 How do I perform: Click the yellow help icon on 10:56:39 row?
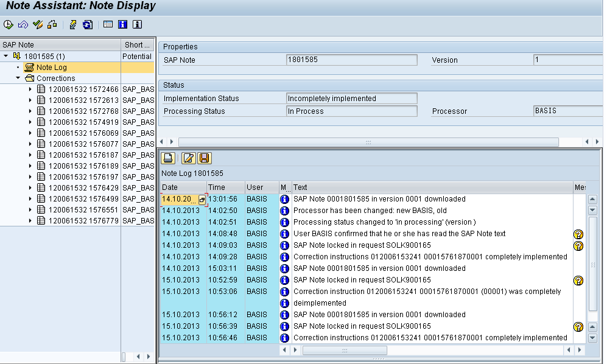pyautogui.click(x=578, y=327)
